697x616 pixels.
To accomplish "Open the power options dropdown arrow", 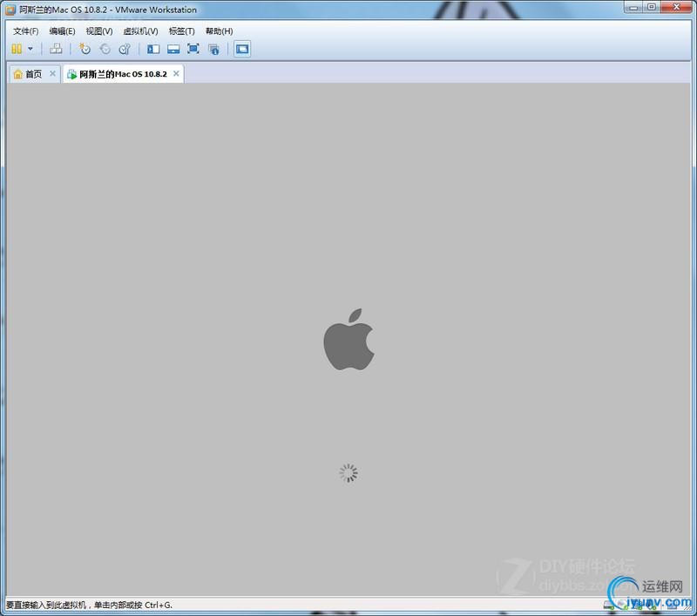I will click(x=30, y=49).
